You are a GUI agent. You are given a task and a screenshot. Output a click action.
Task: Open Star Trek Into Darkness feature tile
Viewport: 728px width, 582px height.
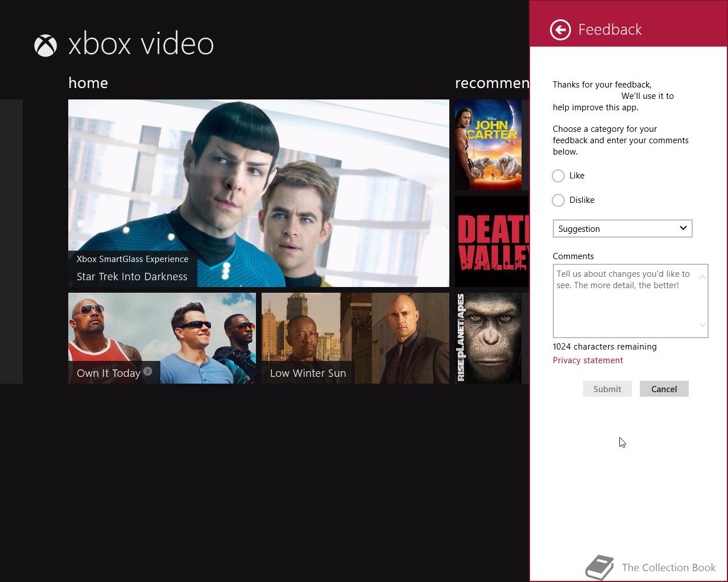[x=259, y=193]
